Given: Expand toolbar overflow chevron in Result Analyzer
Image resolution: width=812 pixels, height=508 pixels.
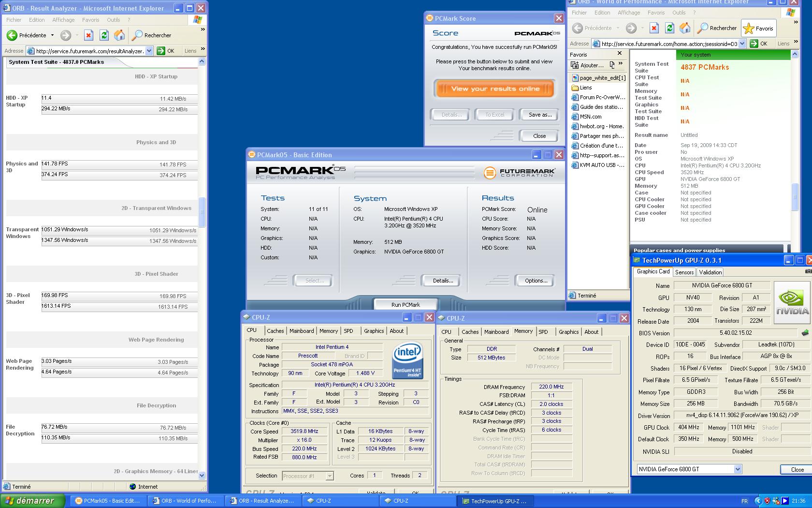Looking at the screenshot, I should (203, 30).
